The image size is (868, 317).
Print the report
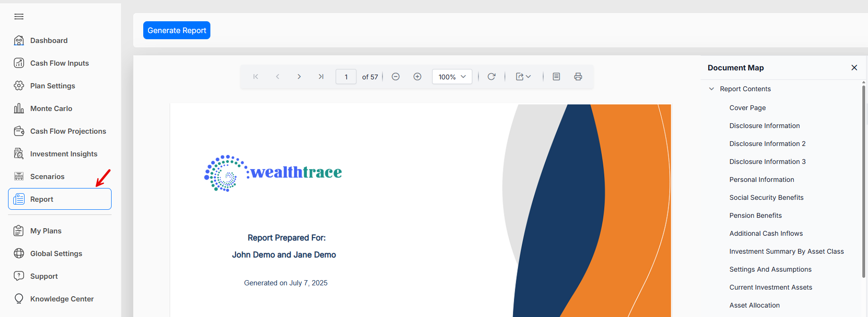(578, 77)
